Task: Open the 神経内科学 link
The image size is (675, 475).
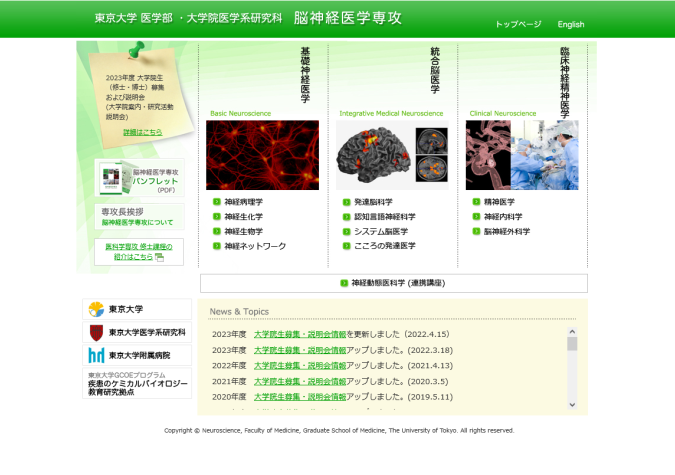Action: click(503, 217)
